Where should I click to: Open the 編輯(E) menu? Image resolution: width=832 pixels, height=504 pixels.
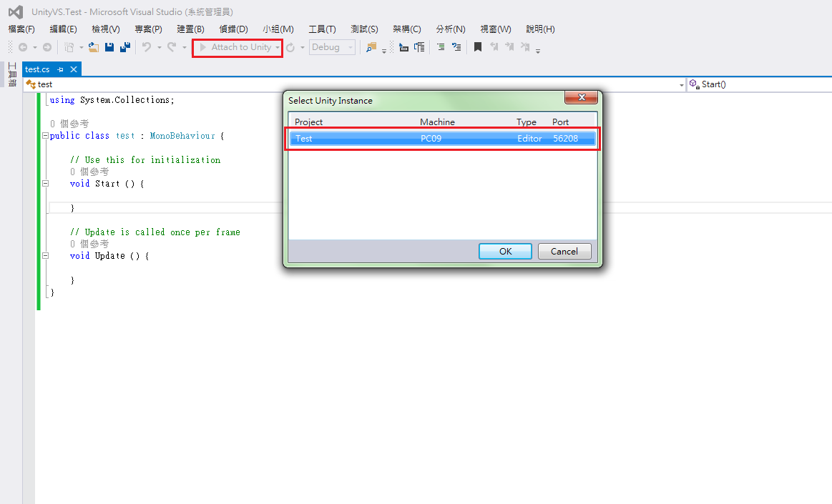point(63,29)
